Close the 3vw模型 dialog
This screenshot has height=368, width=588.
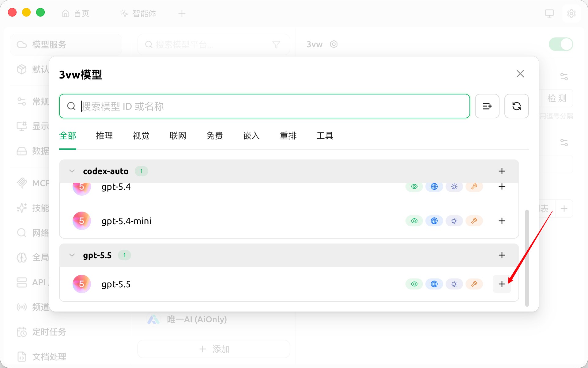[520, 74]
